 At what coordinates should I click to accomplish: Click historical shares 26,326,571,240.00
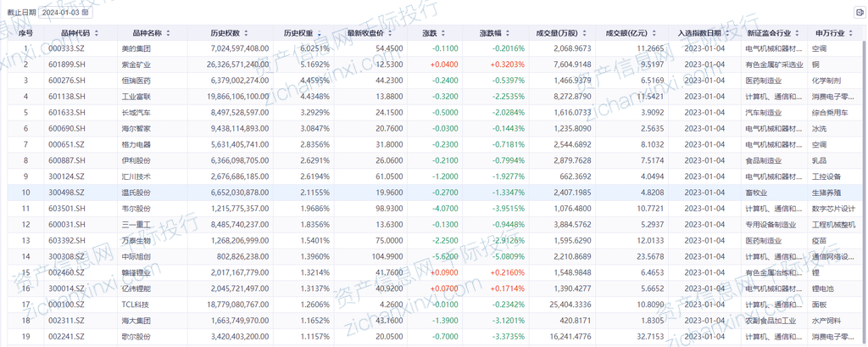(x=240, y=64)
